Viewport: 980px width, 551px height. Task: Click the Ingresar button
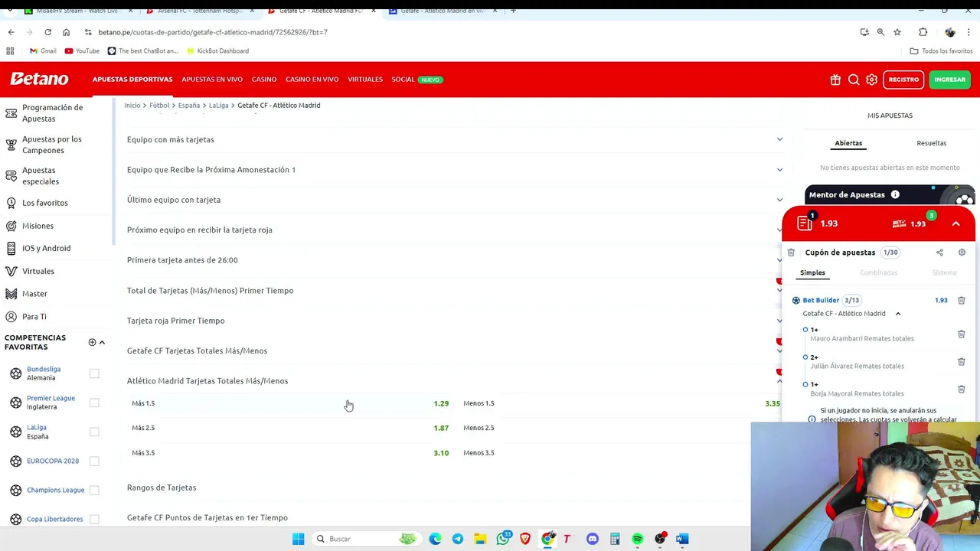pos(949,80)
